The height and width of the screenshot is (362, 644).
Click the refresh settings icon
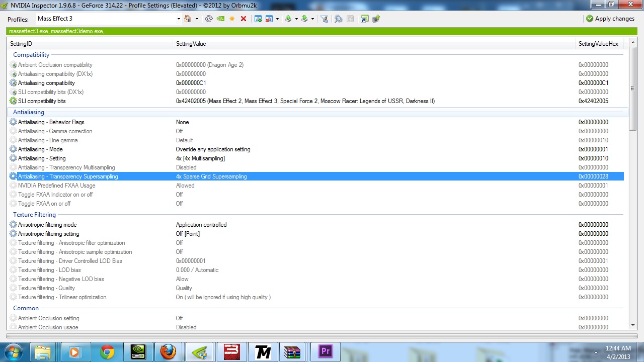[x=208, y=19]
